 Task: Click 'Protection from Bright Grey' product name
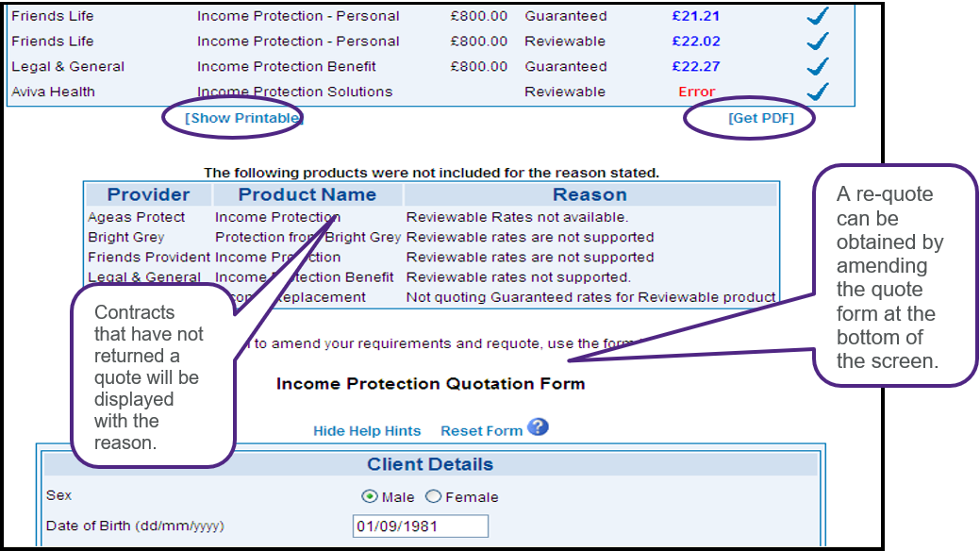(307, 237)
